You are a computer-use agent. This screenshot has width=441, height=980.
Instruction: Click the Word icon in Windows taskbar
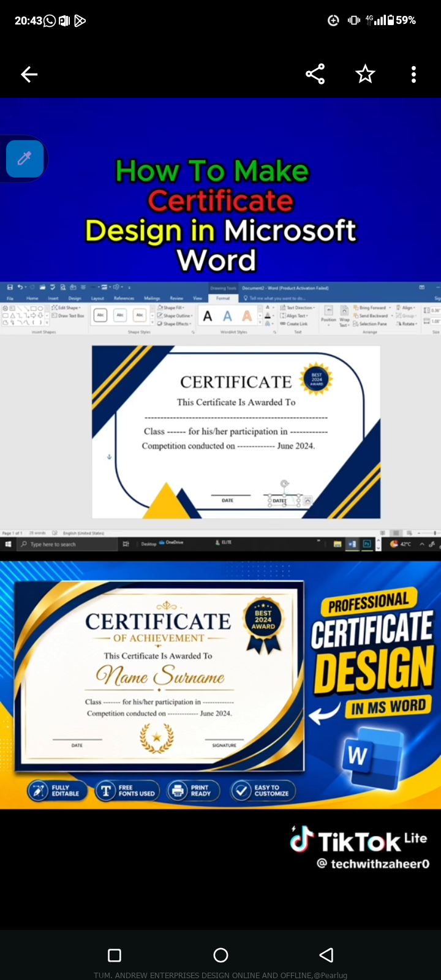pos(352,543)
